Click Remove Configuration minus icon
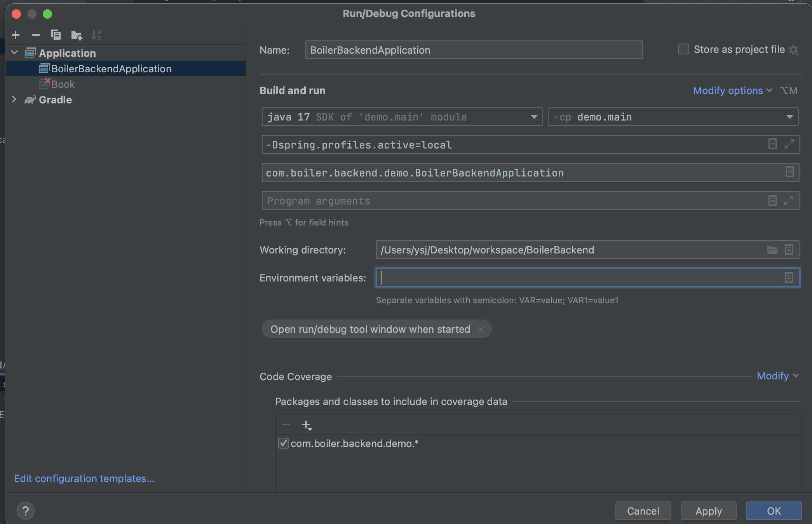The image size is (812, 524). click(36, 35)
